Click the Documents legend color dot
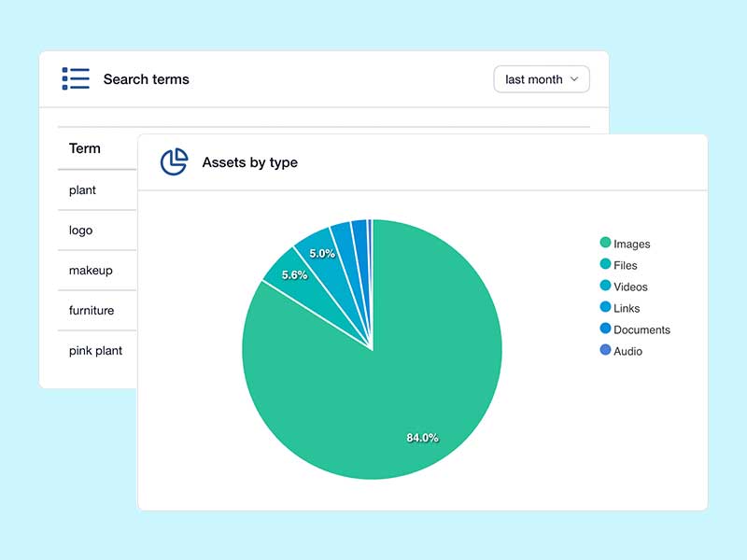Viewport: 747px width, 560px height. coord(605,329)
